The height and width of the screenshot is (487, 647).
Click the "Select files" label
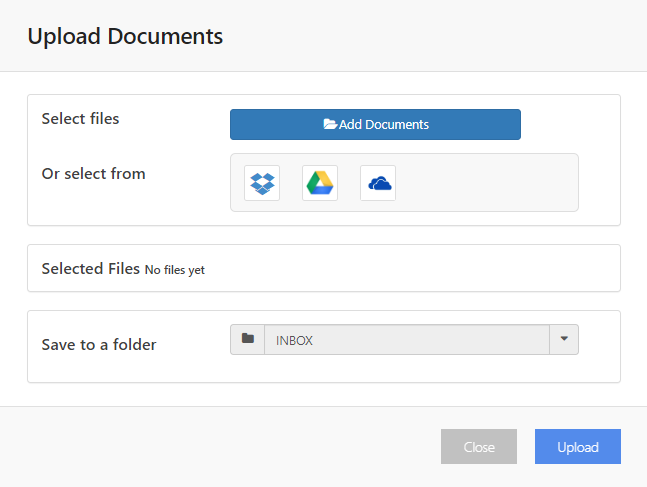(x=80, y=119)
